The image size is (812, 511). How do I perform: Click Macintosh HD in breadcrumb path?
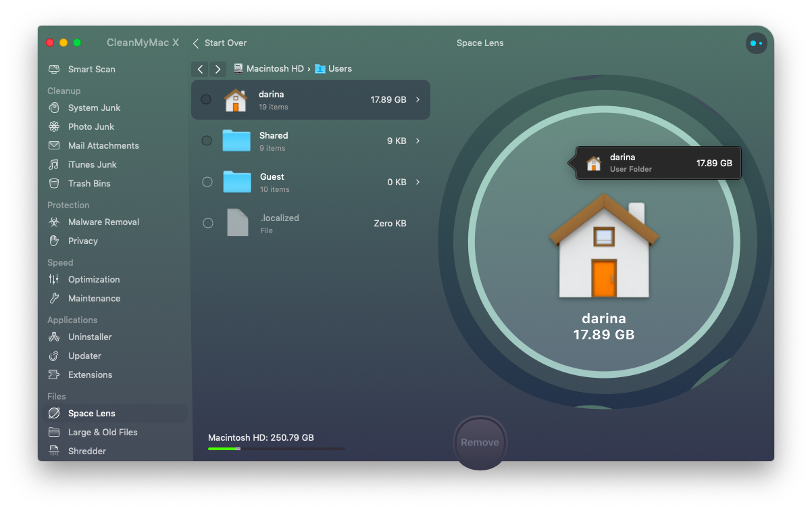click(x=275, y=69)
